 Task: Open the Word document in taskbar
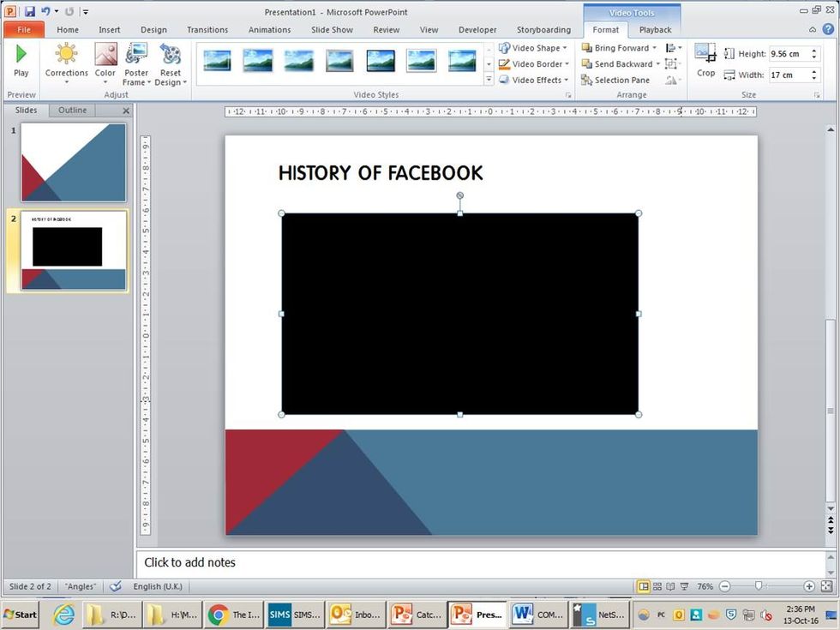coord(538,615)
